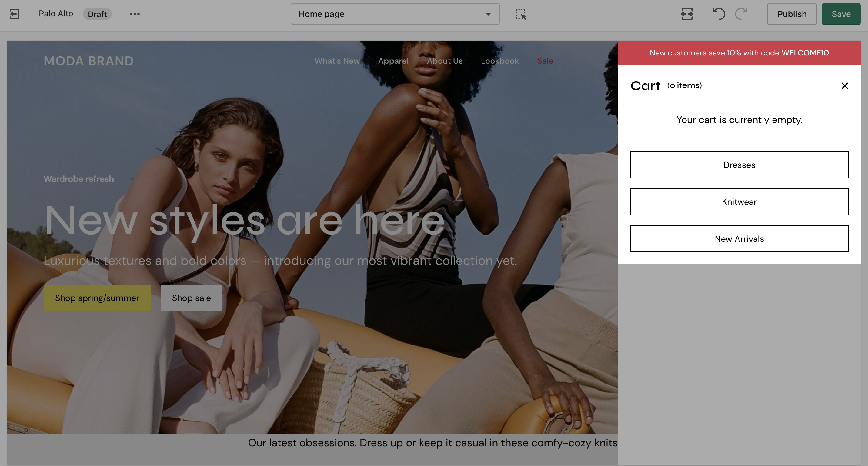
Task: Select the Knitwear cart link
Action: tap(739, 202)
